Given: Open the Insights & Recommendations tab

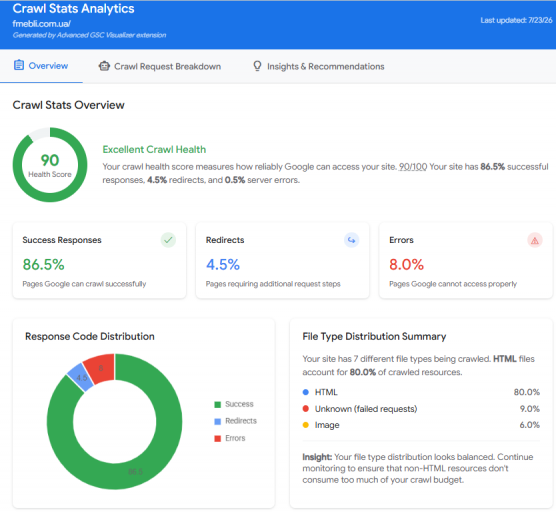Looking at the screenshot, I should click(x=318, y=66).
